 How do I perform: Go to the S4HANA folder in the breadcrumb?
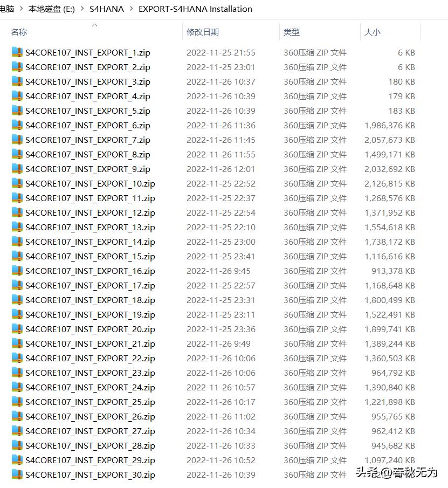pyautogui.click(x=107, y=9)
